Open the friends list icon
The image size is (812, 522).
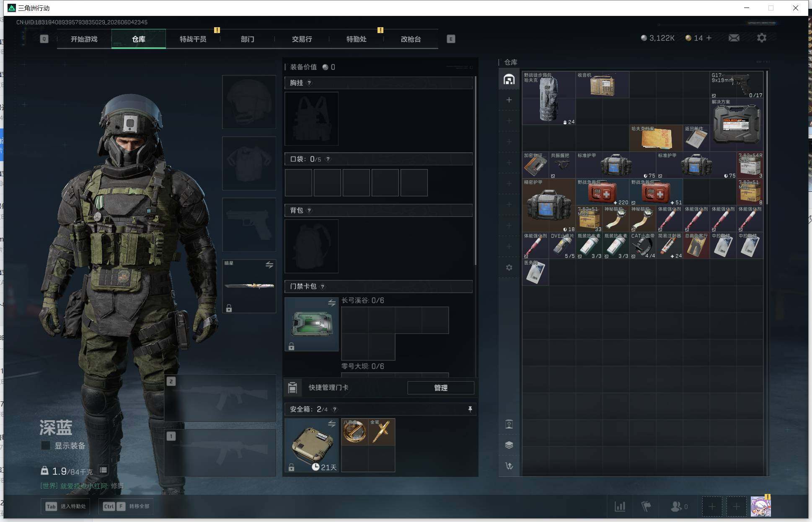point(676,507)
